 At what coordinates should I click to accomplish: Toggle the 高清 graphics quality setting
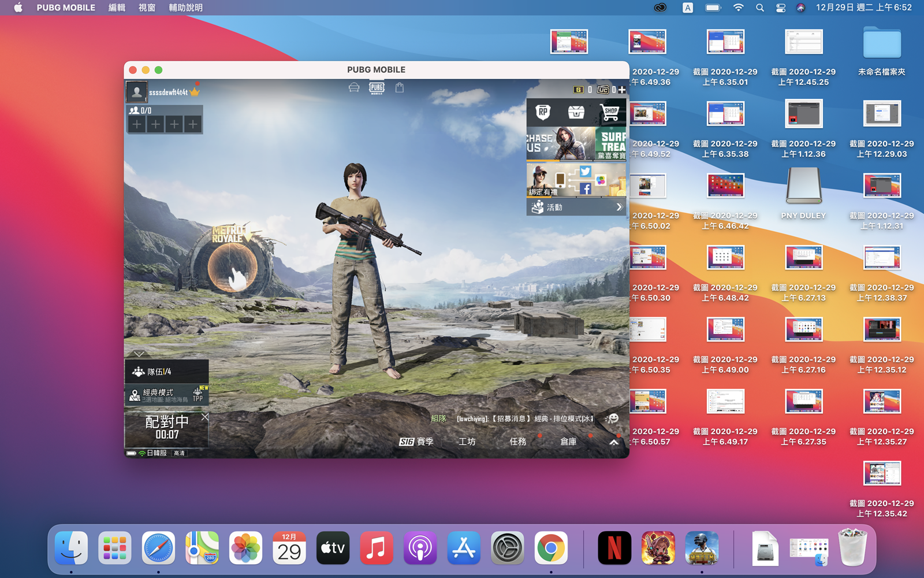[x=180, y=453]
